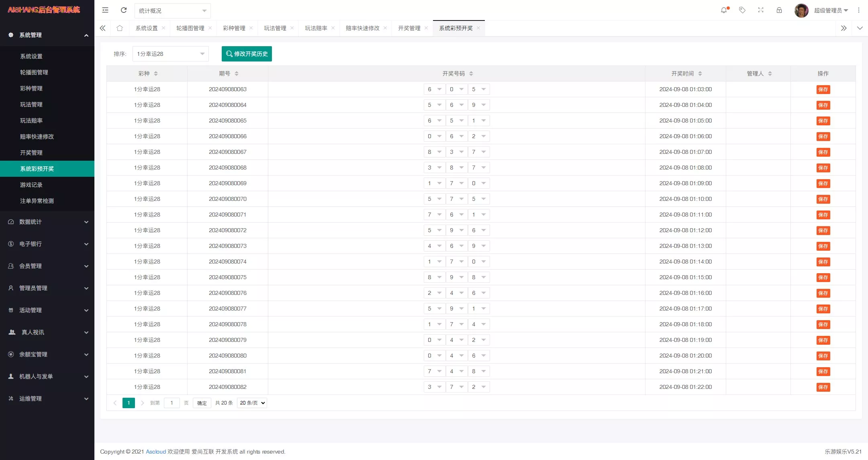868x460 pixels.
Task: Refresh the current page
Action: (124, 10)
